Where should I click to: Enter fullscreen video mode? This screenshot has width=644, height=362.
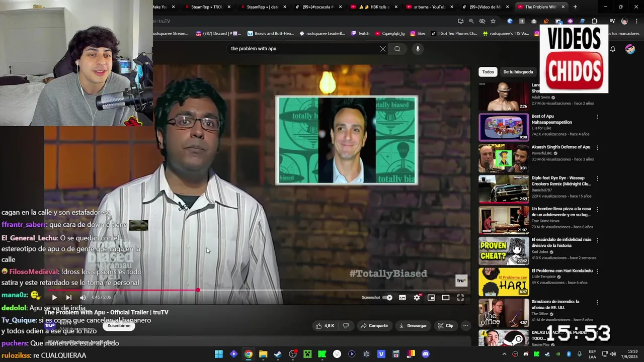460,298
